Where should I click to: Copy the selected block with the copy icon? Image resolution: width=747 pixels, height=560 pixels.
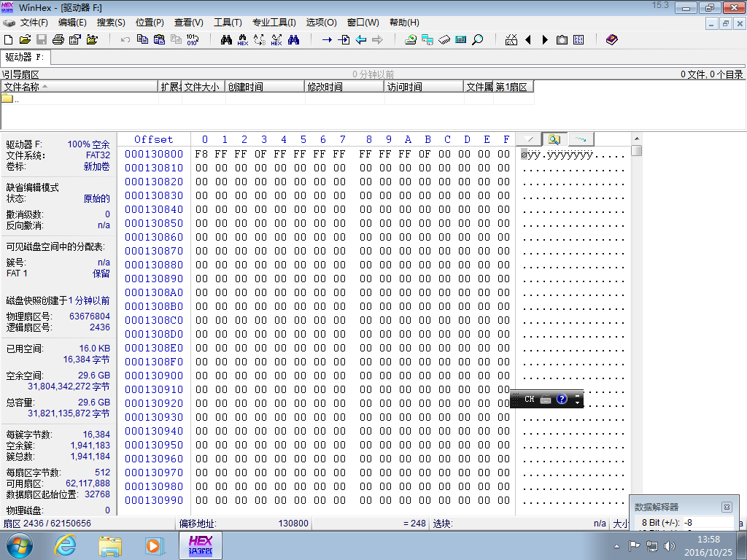(142, 40)
